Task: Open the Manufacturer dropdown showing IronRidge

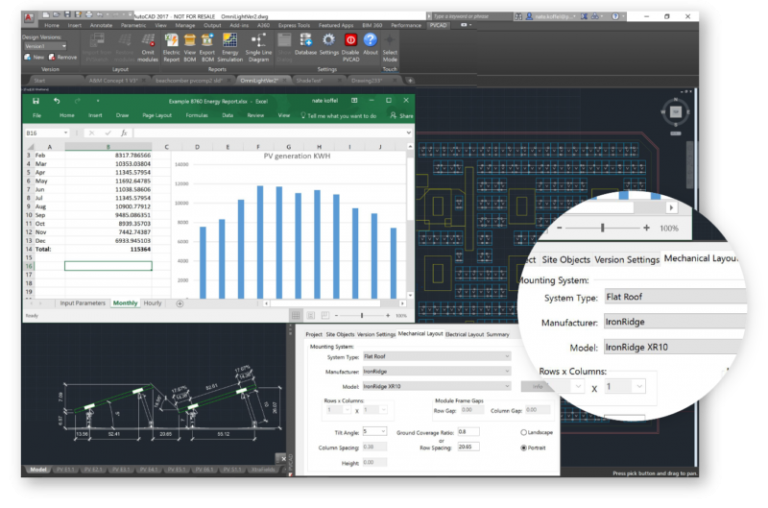Action: pyautogui.click(x=435, y=371)
